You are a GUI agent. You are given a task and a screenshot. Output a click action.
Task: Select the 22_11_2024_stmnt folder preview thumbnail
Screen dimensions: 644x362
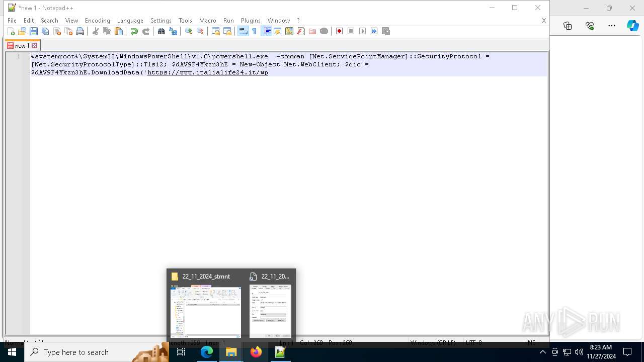pos(206,312)
